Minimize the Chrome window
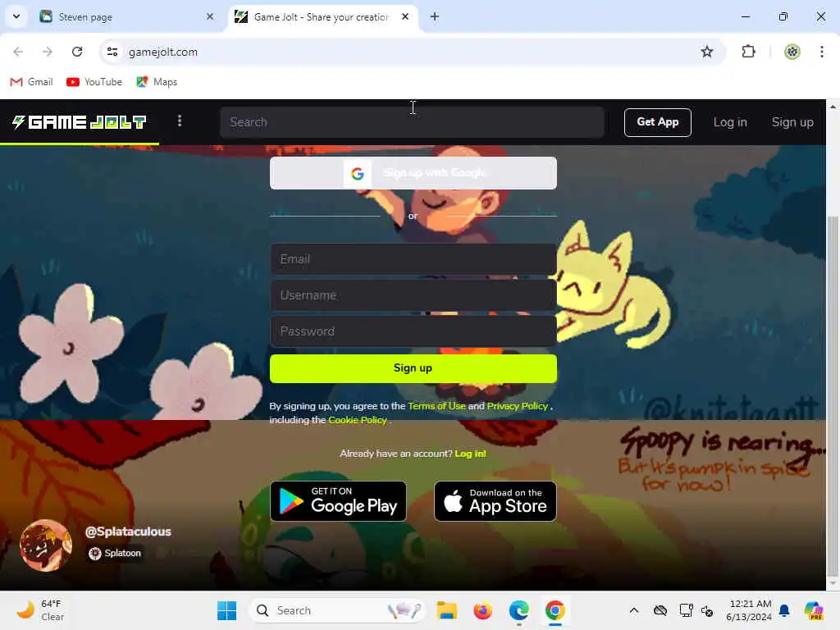The width and height of the screenshot is (840, 630). [x=745, y=16]
